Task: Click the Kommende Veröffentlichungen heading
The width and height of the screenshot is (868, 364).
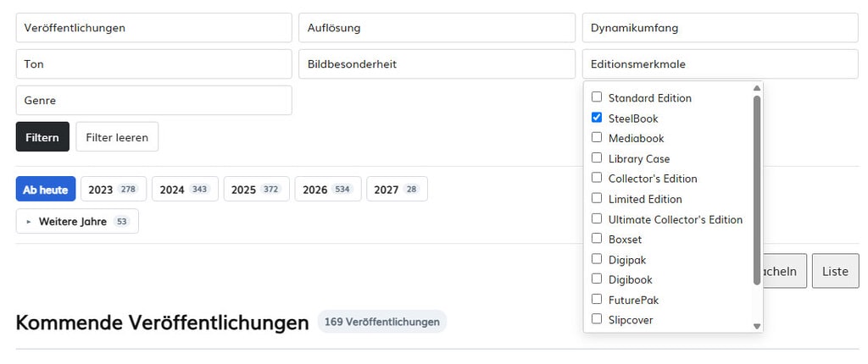Action: coord(162,323)
